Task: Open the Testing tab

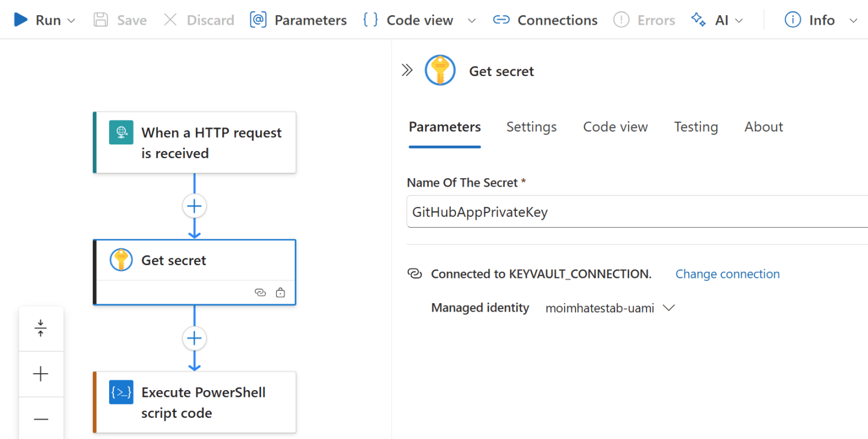Action: [696, 127]
